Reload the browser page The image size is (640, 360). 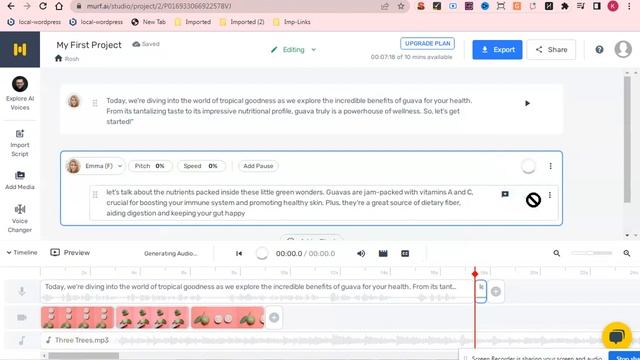(x=42, y=6)
